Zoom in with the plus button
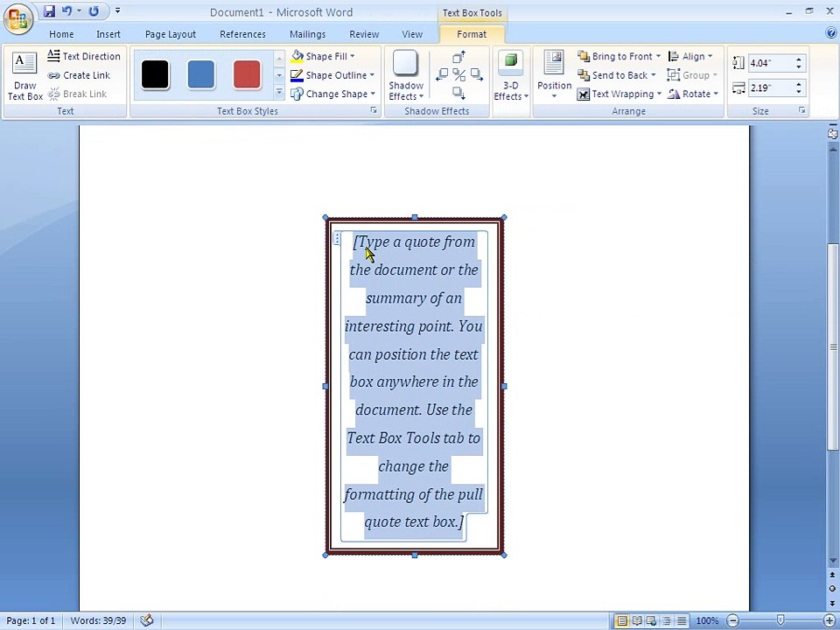 click(829, 621)
